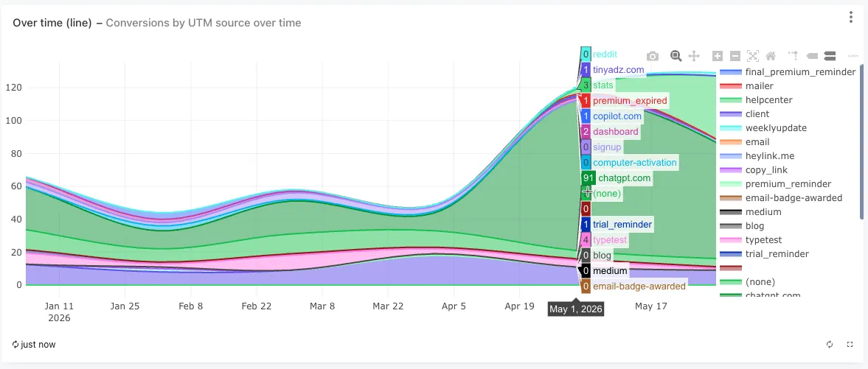868x369 pixels.
Task: Click the Zoom in plus icon
Action: point(718,55)
